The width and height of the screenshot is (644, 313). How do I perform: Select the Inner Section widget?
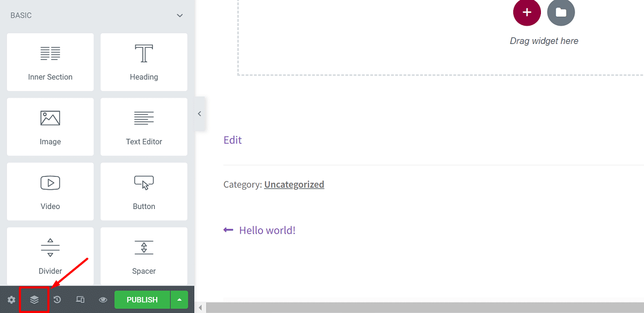pos(50,62)
